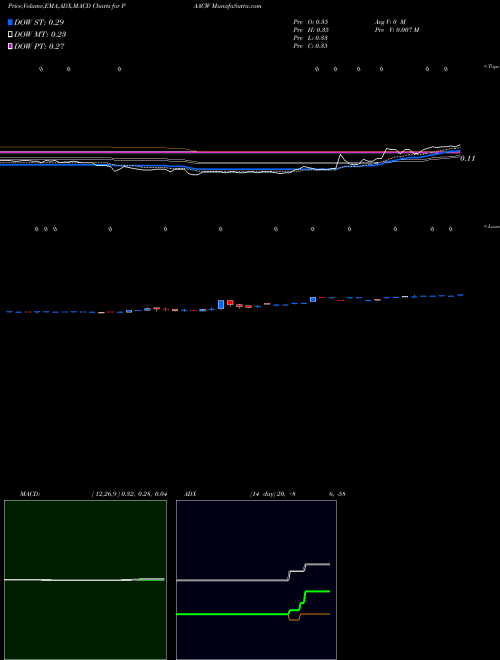Click the 'Pre V: 0.007 M' volume text
The width and height of the screenshot is (500, 660).
[396, 30]
